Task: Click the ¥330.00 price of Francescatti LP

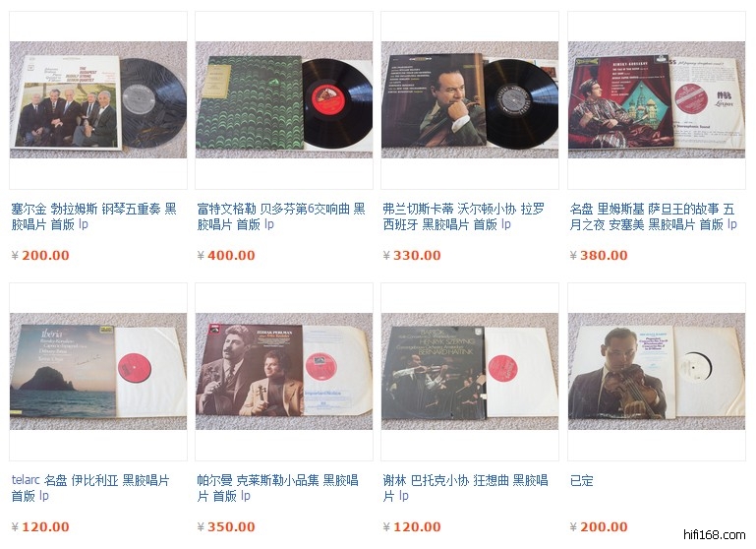Action: [x=412, y=255]
